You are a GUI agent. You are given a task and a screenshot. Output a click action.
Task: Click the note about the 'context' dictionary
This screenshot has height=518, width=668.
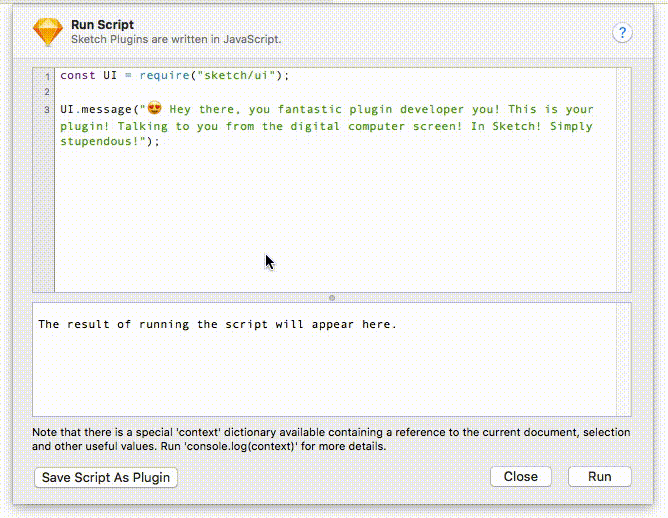pos(330,439)
